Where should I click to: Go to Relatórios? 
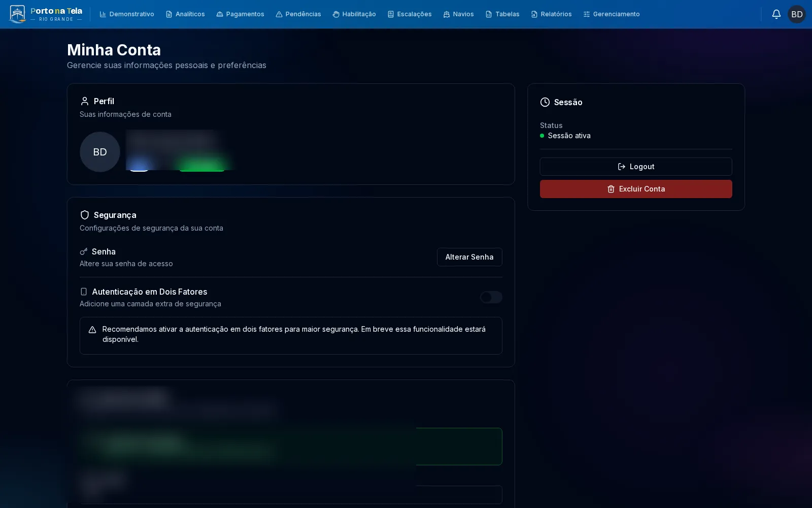click(x=552, y=14)
